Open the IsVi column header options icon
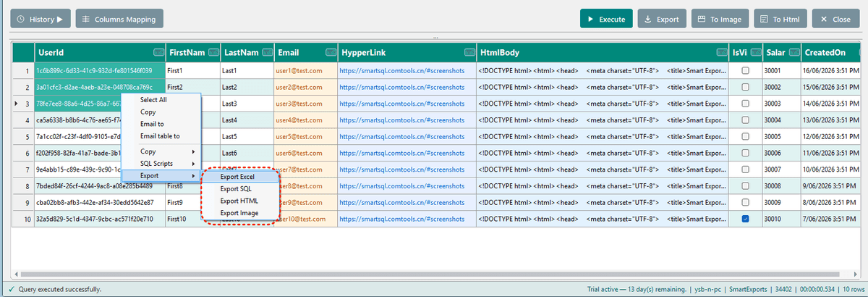 click(x=754, y=52)
